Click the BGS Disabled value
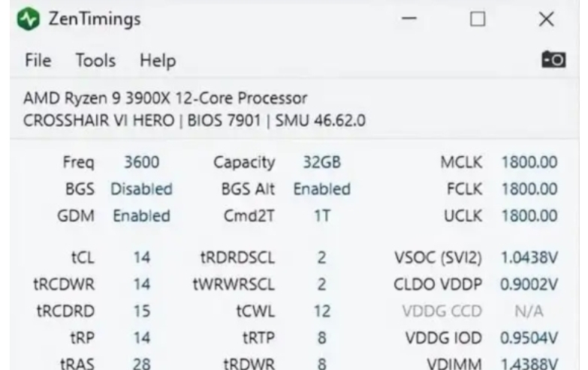The width and height of the screenshot is (588, 370). [x=141, y=189]
